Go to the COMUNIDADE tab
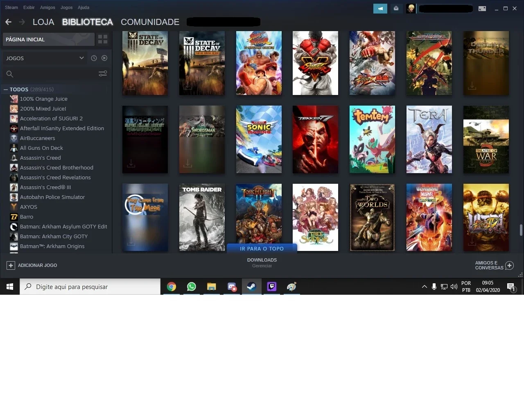This screenshot has height=420, width=524. (150, 22)
